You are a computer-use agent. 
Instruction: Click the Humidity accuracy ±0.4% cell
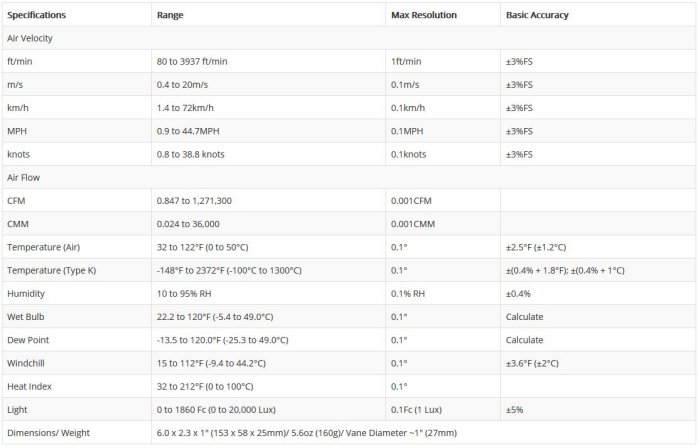(518, 293)
